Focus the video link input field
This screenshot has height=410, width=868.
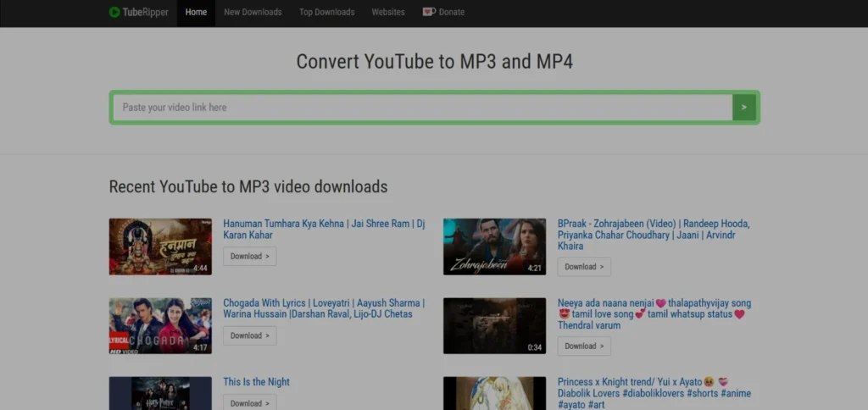point(423,108)
